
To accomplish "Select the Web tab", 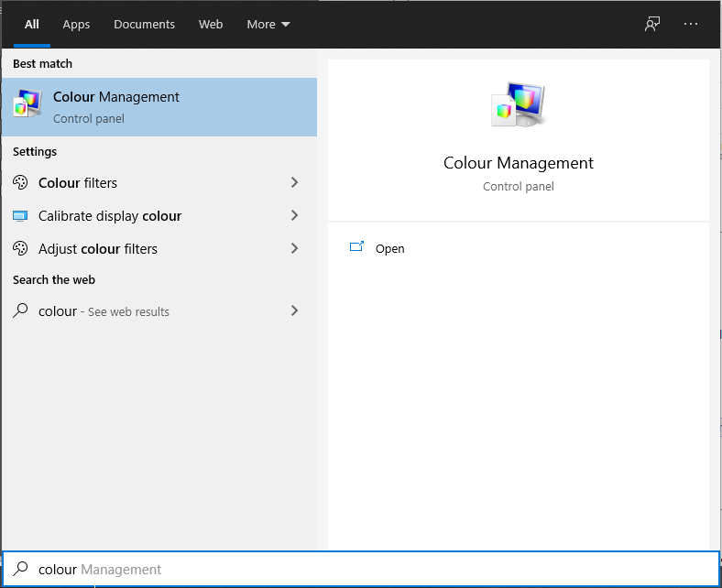I will [x=211, y=25].
